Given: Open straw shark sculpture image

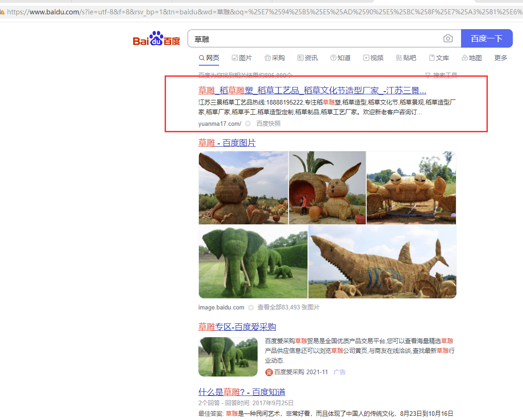Looking at the screenshot, I should (x=382, y=262).
